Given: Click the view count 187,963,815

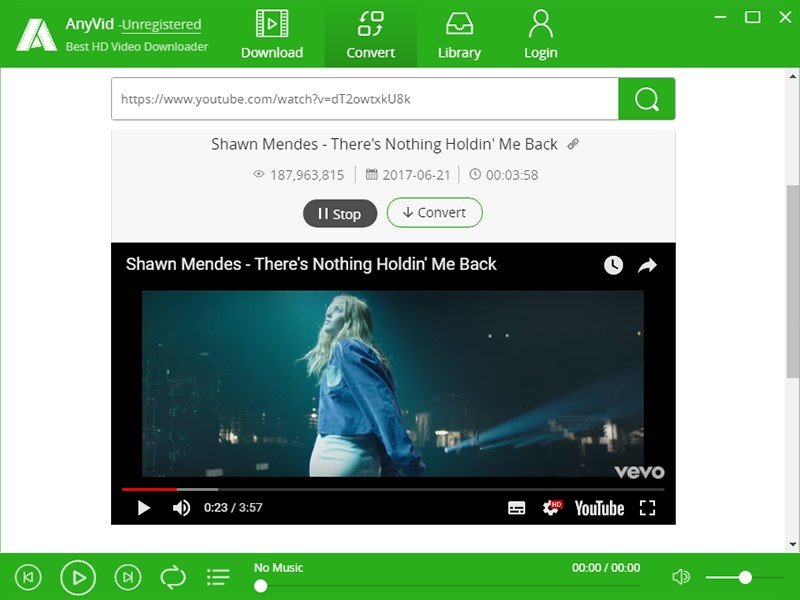Looking at the screenshot, I should click(x=307, y=175).
